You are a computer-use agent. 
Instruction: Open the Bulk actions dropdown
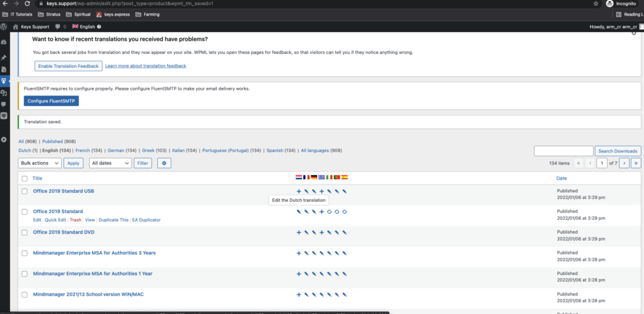(40, 163)
